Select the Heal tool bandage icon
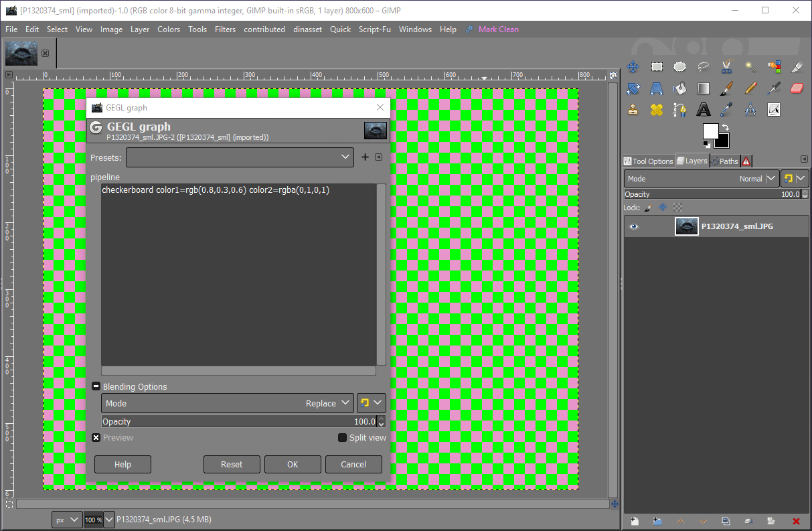812x531 pixels. [656, 110]
